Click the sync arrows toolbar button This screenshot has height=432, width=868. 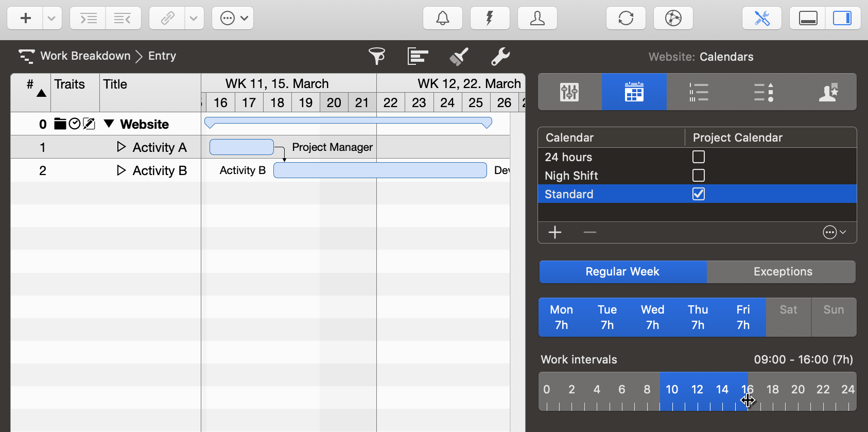point(626,19)
